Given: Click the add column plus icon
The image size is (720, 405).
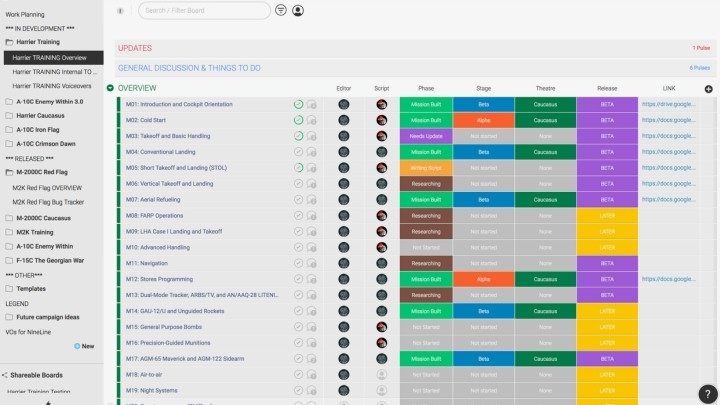Looking at the screenshot, I should coord(708,89).
